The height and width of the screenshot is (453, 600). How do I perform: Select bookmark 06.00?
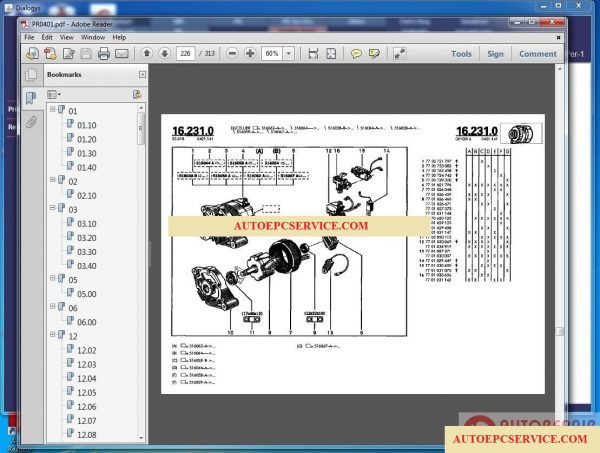click(86, 322)
